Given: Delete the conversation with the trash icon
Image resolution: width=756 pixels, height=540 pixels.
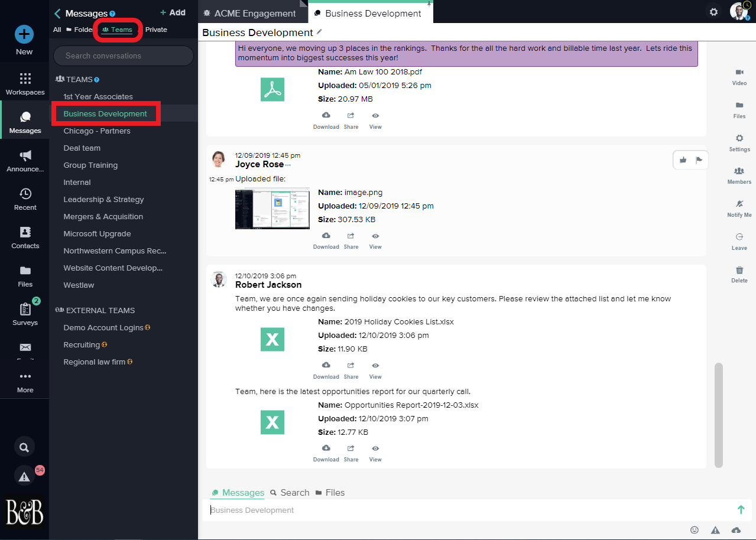Looking at the screenshot, I should coord(739,274).
